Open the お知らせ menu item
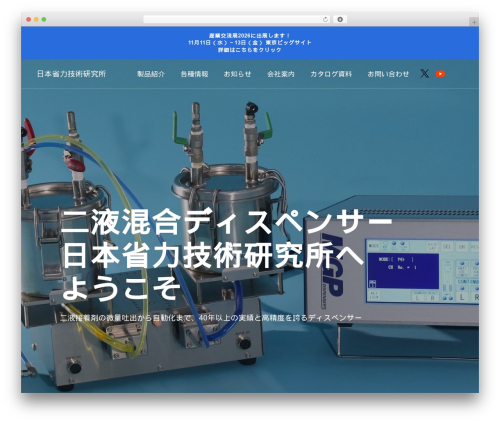Screen dimensions: 500x423 click(x=237, y=74)
